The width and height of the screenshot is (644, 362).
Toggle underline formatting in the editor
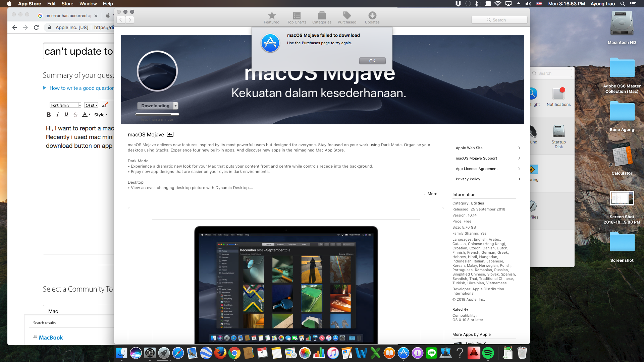pyautogui.click(x=66, y=115)
